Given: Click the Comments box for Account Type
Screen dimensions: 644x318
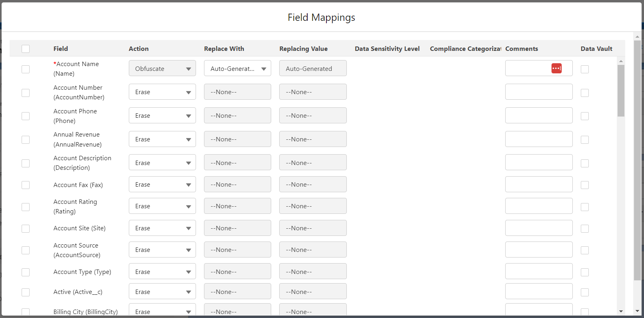Looking at the screenshot, I should pos(538,272).
